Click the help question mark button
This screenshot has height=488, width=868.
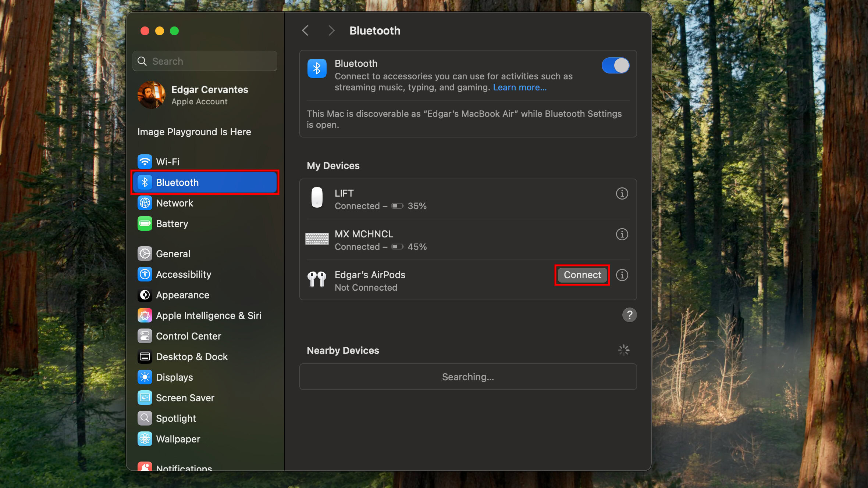click(629, 315)
